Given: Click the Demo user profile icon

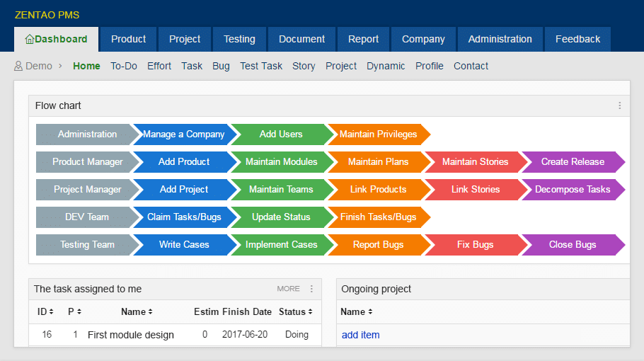Looking at the screenshot, I should (x=18, y=66).
